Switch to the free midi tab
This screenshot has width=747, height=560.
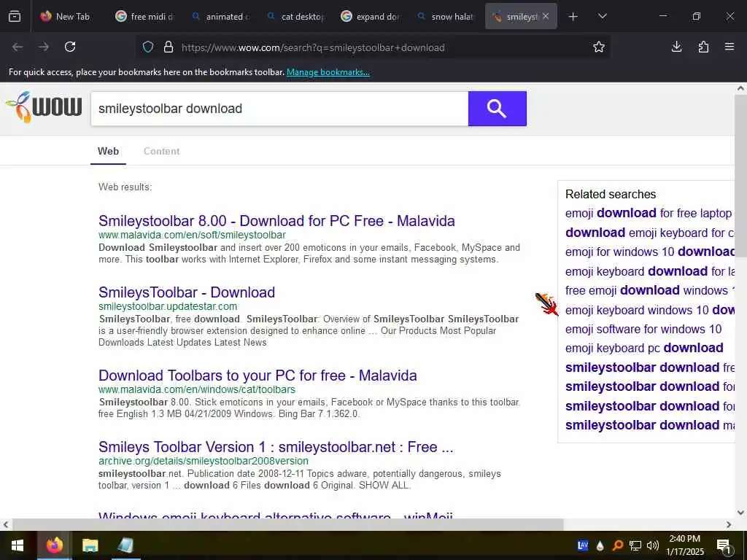[145, 16]
